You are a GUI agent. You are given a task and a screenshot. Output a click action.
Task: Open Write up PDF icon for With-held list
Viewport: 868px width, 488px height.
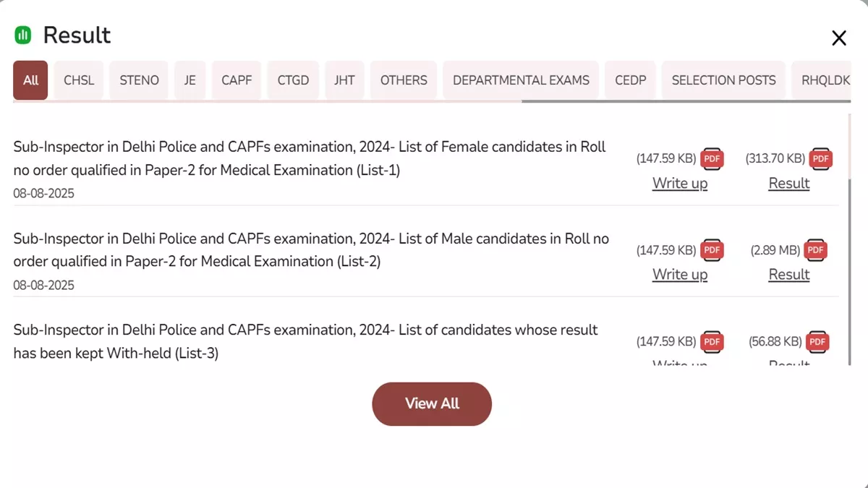[712, 341]
